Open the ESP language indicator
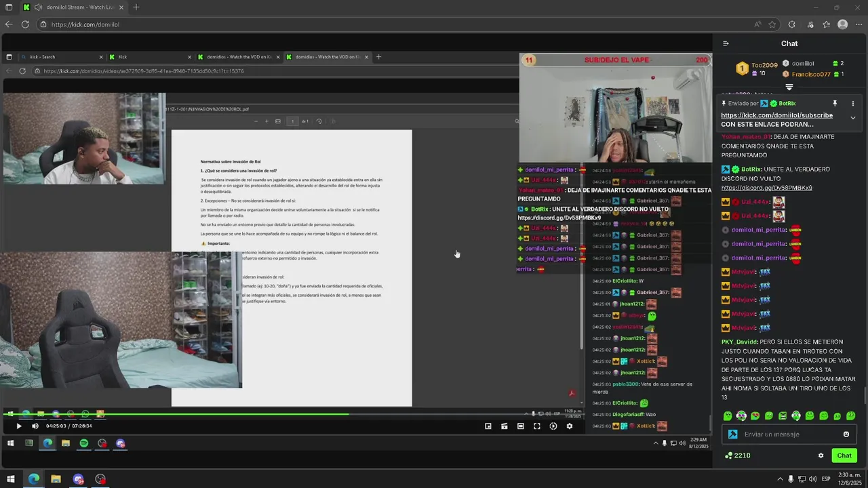The width and height of the screenshot is (868, 488). [x=826, y=479]
